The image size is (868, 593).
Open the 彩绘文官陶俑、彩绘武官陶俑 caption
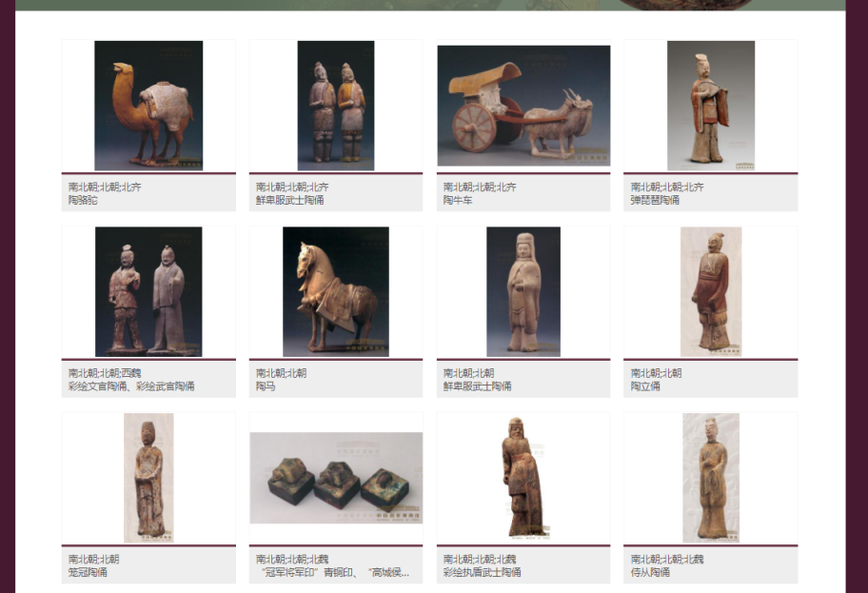coord(131,386)
